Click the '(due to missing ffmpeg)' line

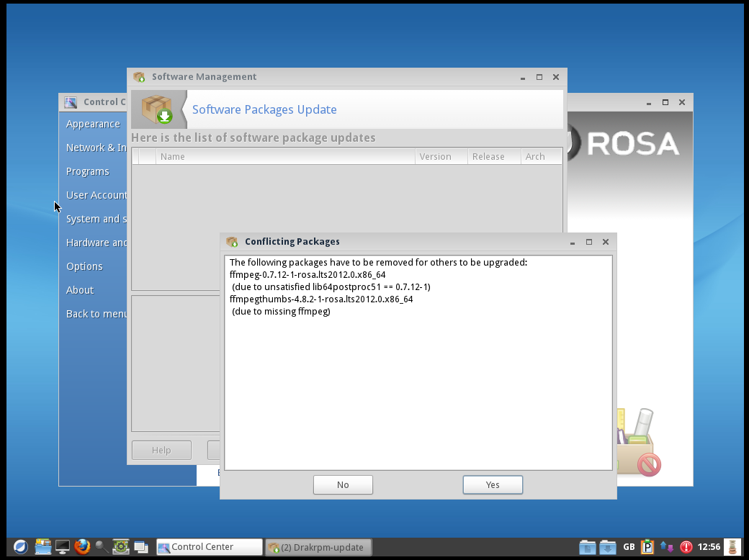281,312
